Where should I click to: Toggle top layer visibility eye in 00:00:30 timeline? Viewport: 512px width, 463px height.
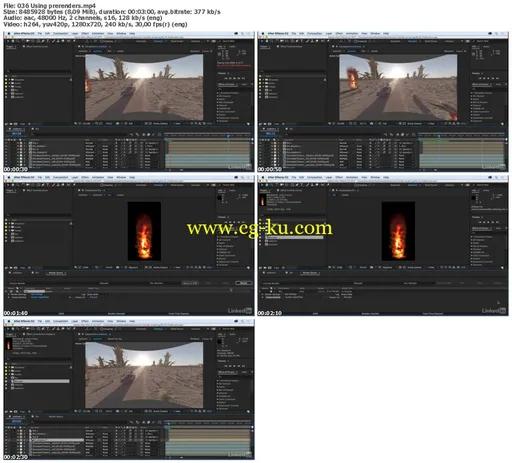(6, 143)
